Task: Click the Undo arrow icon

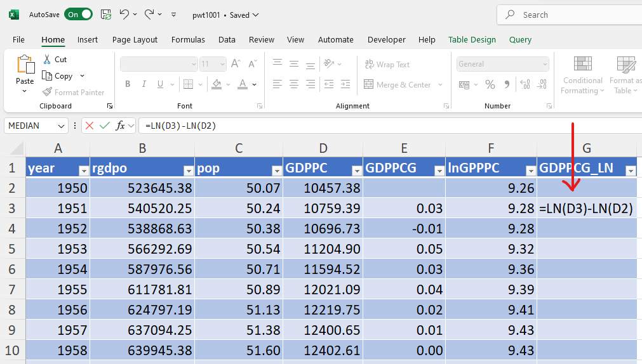Action: (124, 14)
